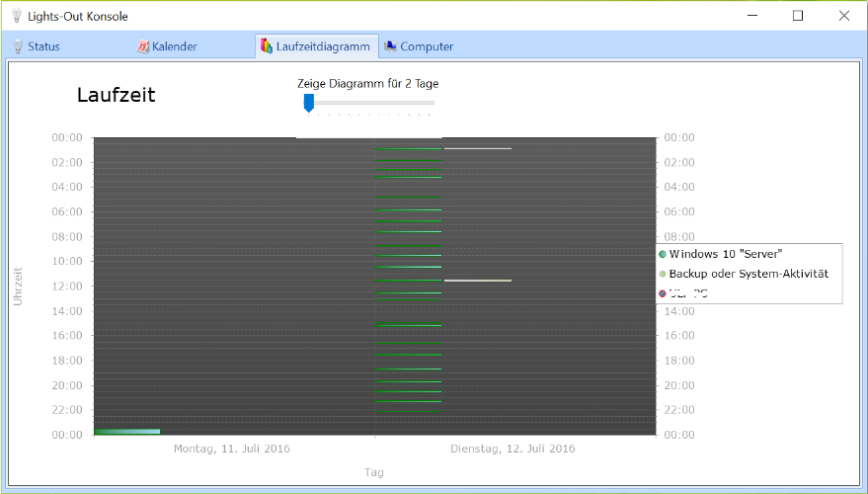Click the calendar icon on Kalender tab
Image resolution: width=868 pixels, height=494 pixels.
tap(143, 46)
